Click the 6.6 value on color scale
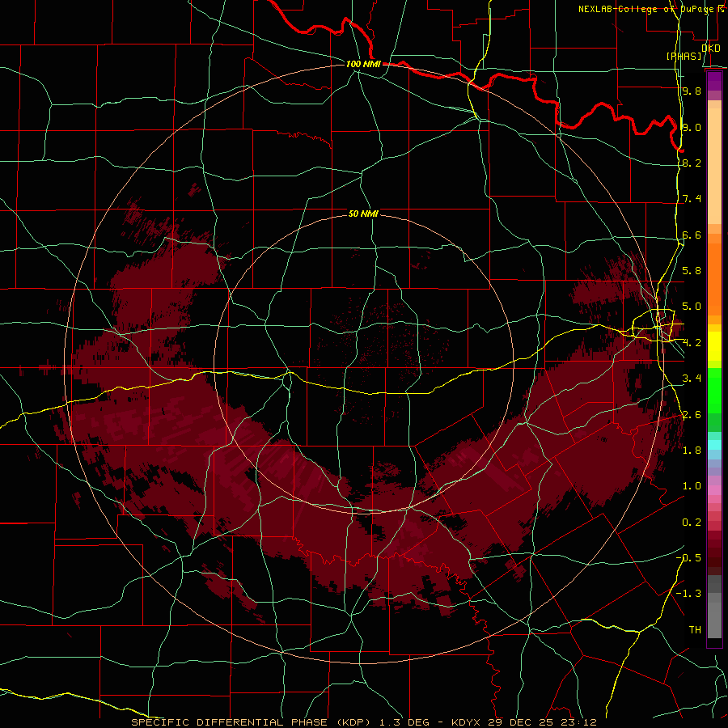This screenshot has height=728, width=728. pyautogui.click(x=692, y=235)
